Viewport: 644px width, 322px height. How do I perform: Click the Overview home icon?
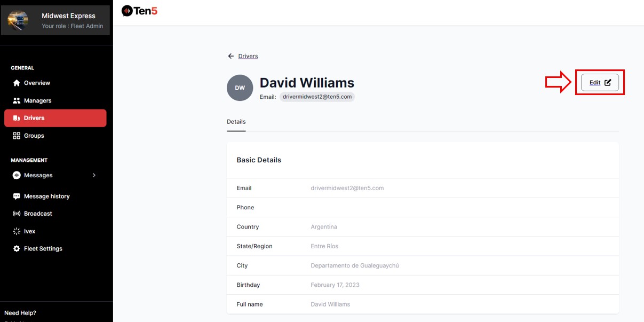tap(17, 83)
